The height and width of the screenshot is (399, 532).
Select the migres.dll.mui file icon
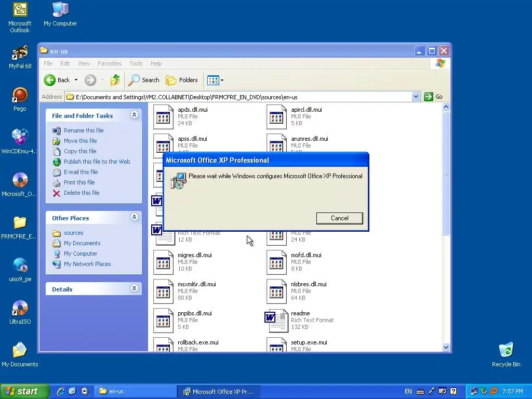(x=163, y=262)
